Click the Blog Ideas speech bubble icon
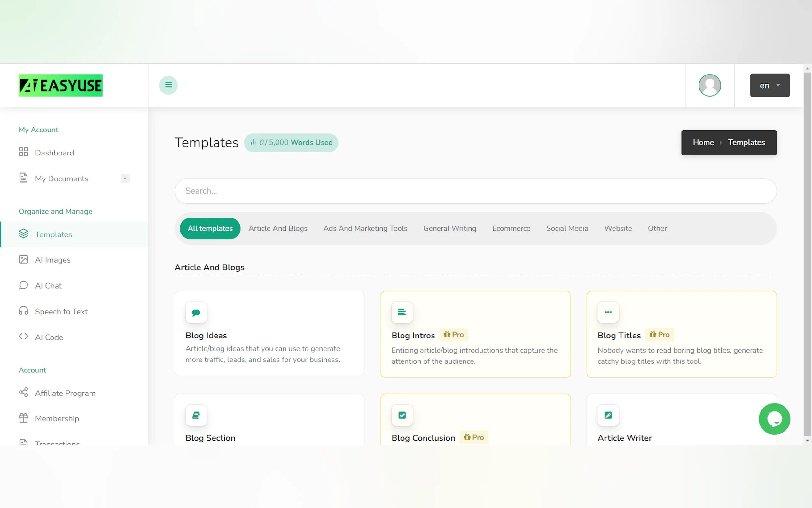The width and height of the screenshot is (812, 508). tap(196, 313)
